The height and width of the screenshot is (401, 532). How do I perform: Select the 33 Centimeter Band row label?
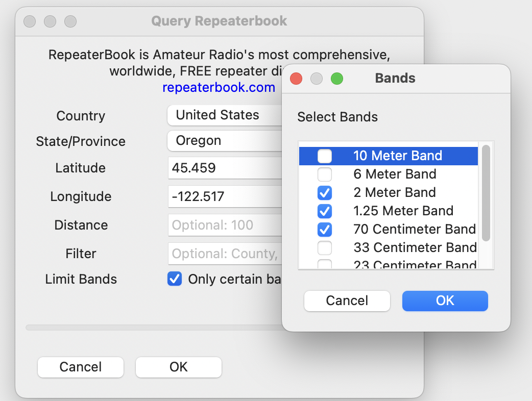coord(415,247)
